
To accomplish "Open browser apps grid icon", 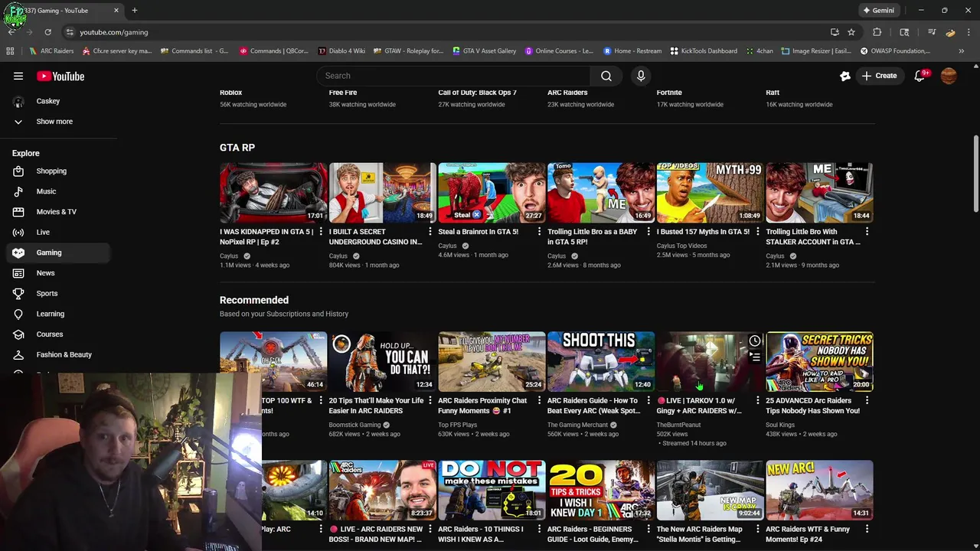I will (10, 51).
